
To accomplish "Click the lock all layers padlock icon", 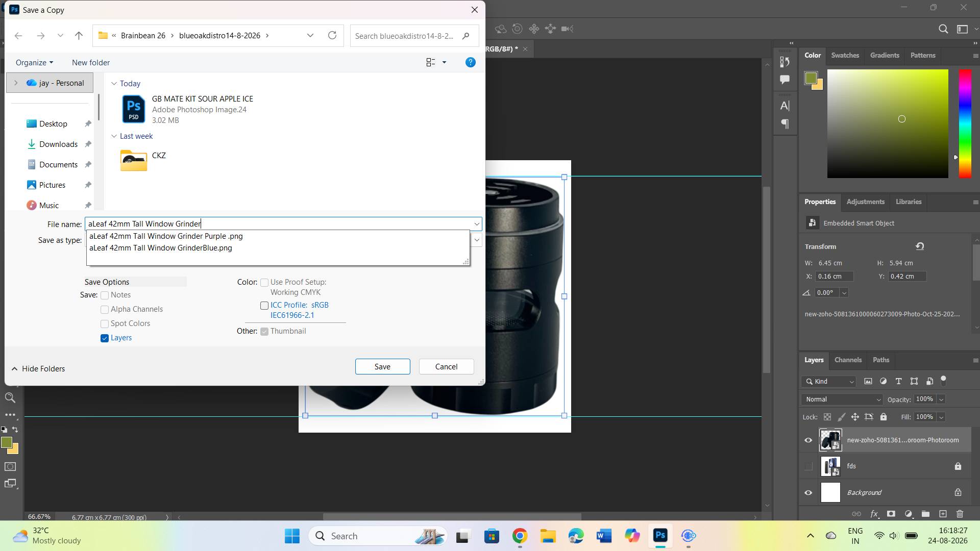I will coord(884,417).
